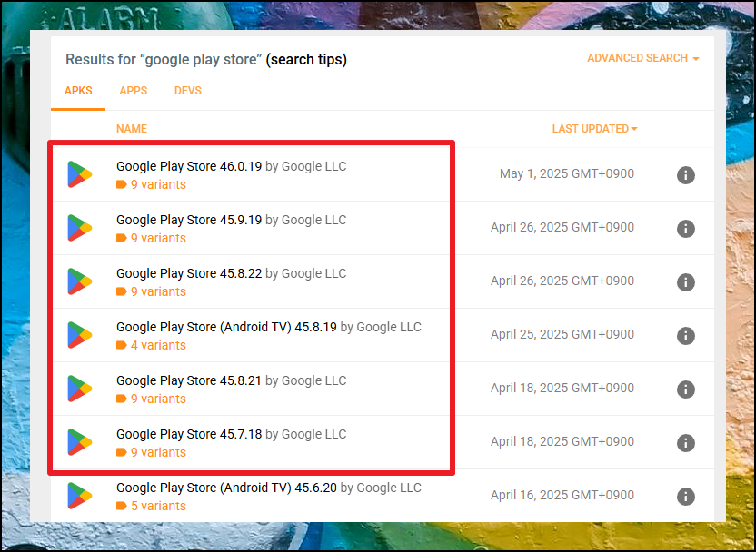Image resolution: width=756 pixels, height=552 pixels.
Task: Click Play Store icon beside version 45.9.19
Action: click(80, 228)
